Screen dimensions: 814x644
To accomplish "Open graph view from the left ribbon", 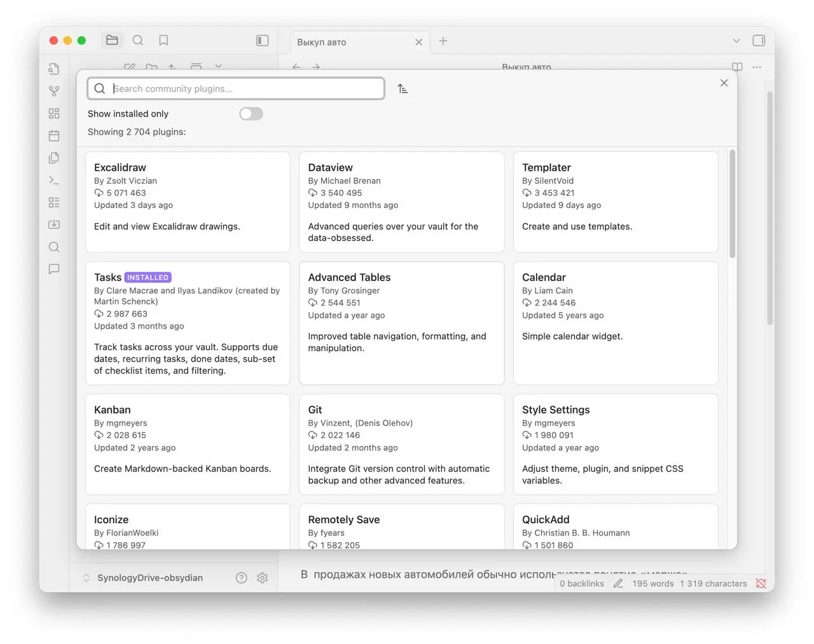I will point(54,92).
